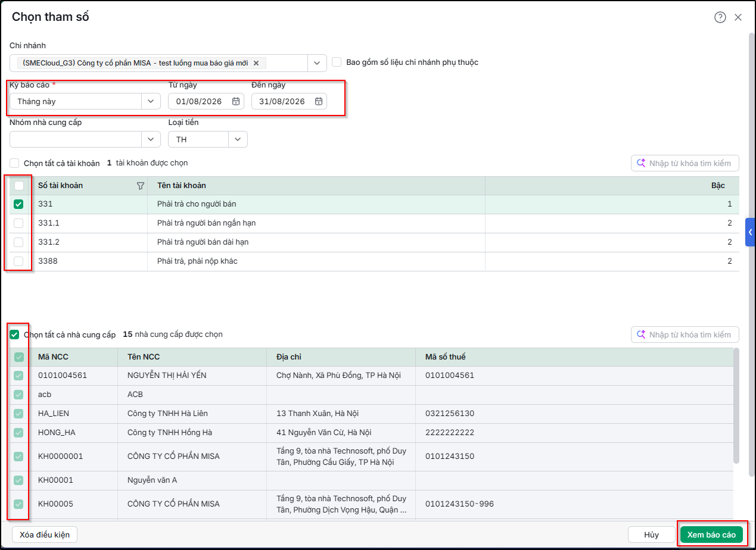Expand the Nhóm nhà cung cấp dropdown
Viewport: 756px width, 550px height.
tap(85, 139)
